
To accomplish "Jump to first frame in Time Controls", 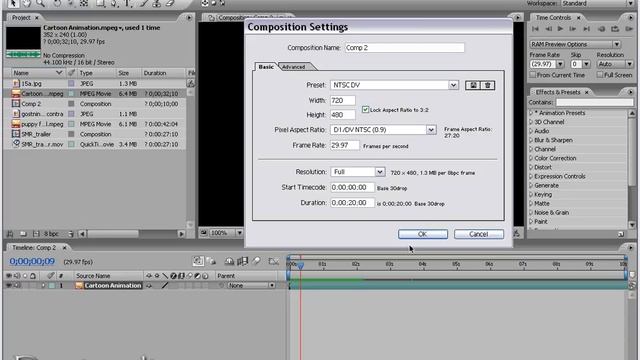I will [x=536, y=29].
